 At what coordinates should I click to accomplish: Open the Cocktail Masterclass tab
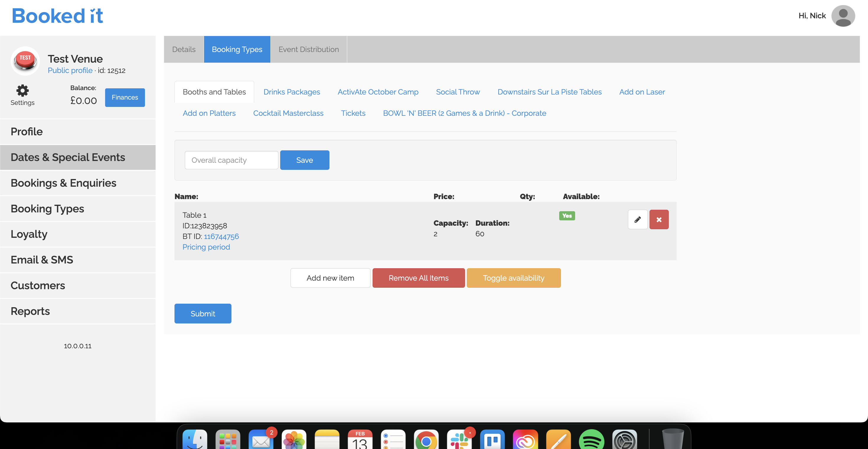[x=288, y=113]
